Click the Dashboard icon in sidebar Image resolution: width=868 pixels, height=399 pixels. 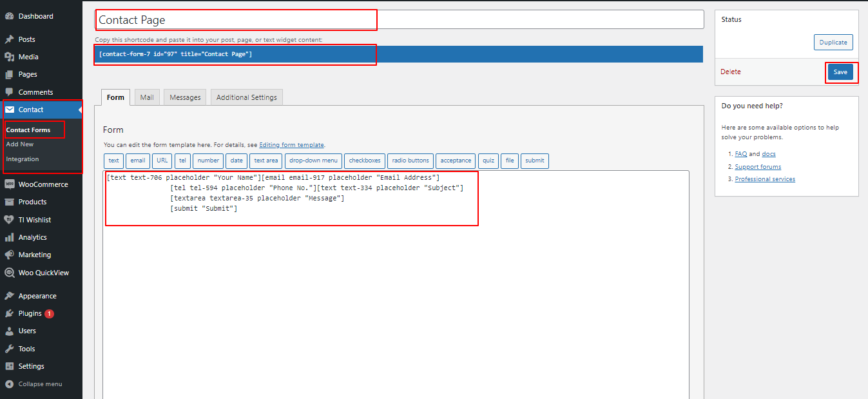click(x=9, y=16)
